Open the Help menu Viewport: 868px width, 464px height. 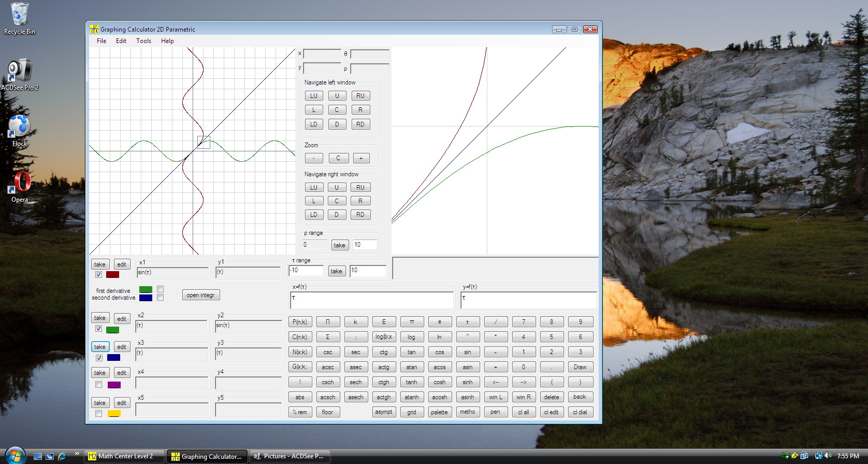(x=167, y=41)
